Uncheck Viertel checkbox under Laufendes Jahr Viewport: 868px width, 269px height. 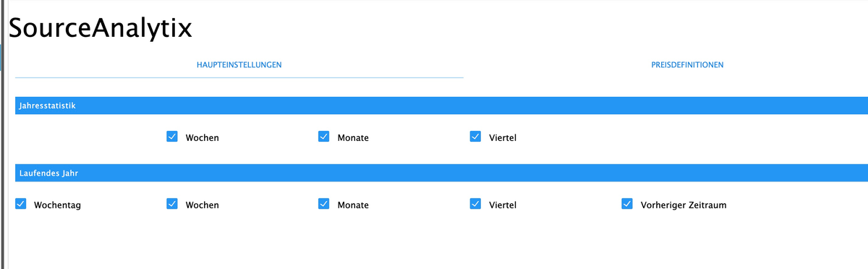click(475, 204)
